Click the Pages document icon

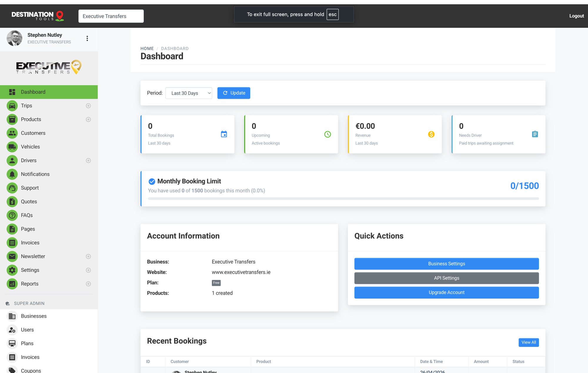12,229
